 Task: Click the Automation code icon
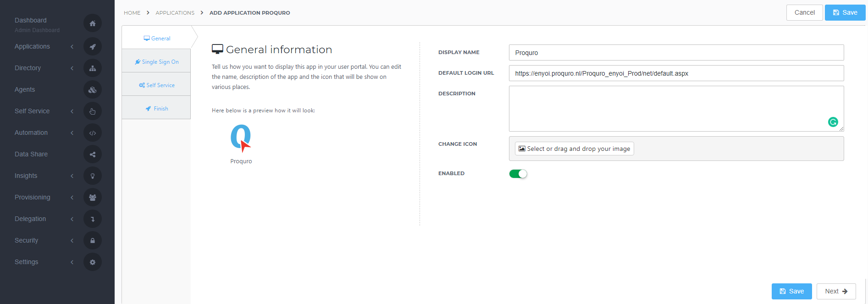tap(93, 133)
